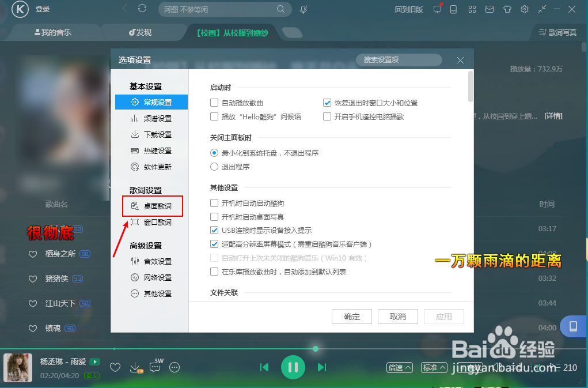Pause the playing song
Viewport: 588px width, 388px height.
point(293,367)
